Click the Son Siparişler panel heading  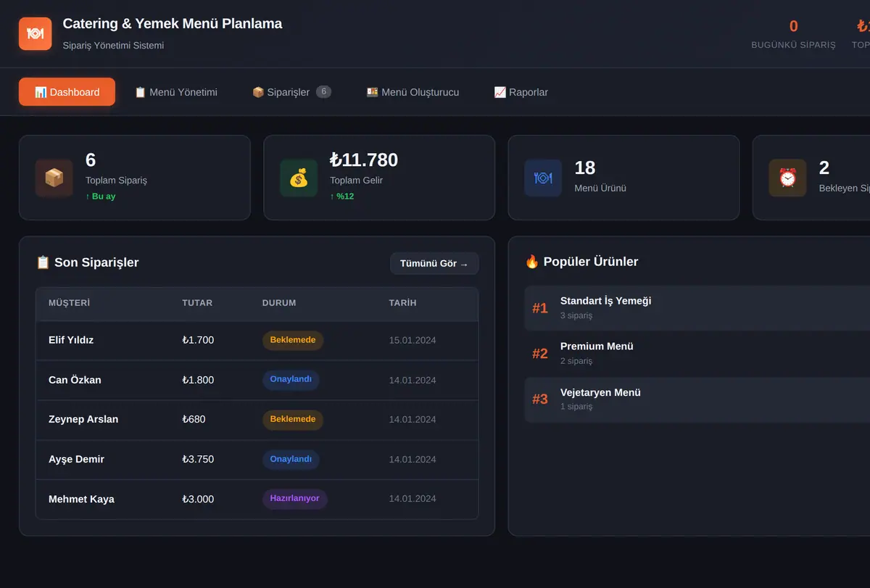[87, 262]
